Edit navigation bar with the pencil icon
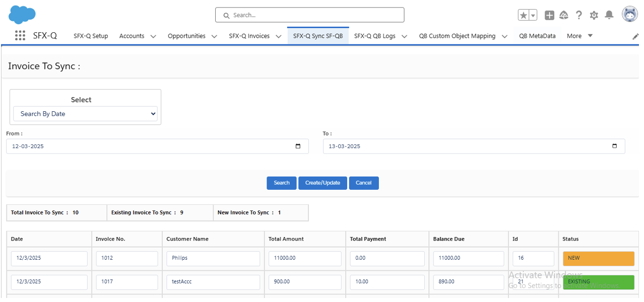Screen dimensions: 644x302 [x=635, y=36]
